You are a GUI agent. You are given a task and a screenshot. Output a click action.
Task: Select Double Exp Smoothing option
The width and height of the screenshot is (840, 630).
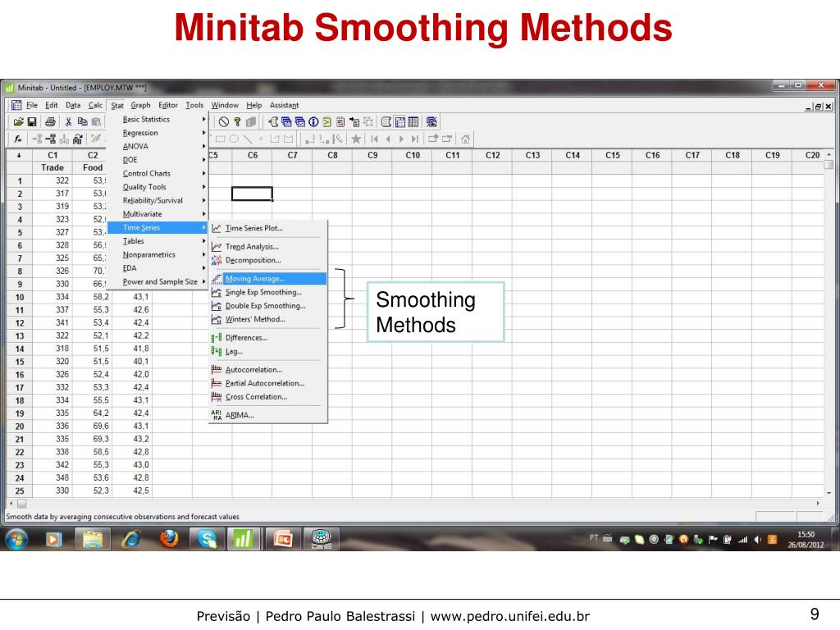pyautogui.click(x=268, y=306)
